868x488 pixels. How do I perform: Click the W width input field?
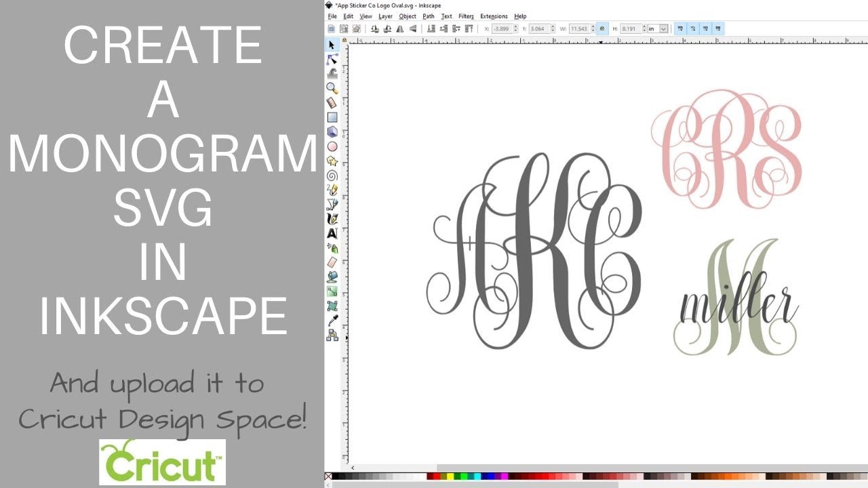coord(580,28)
